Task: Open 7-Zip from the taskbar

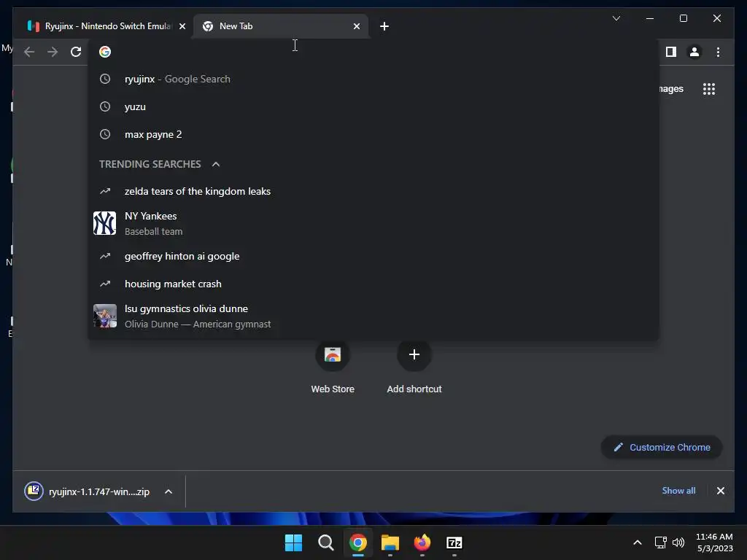Action: (x=454, y=542)
